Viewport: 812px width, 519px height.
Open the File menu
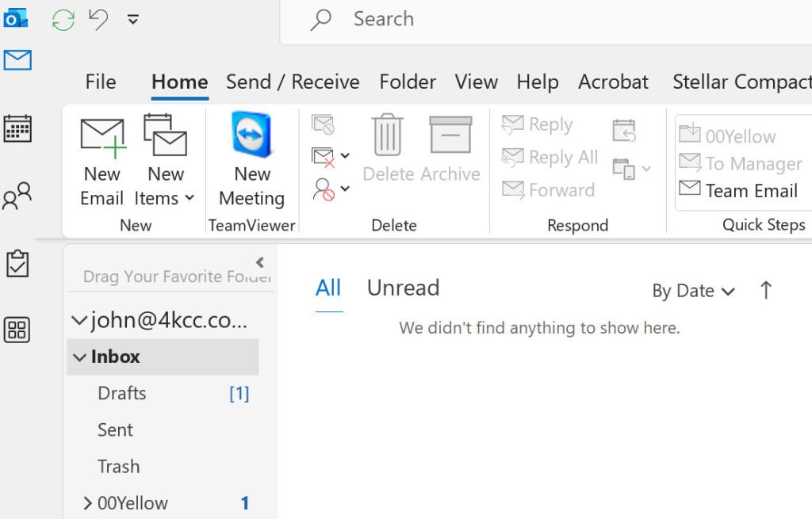point(101,82)
